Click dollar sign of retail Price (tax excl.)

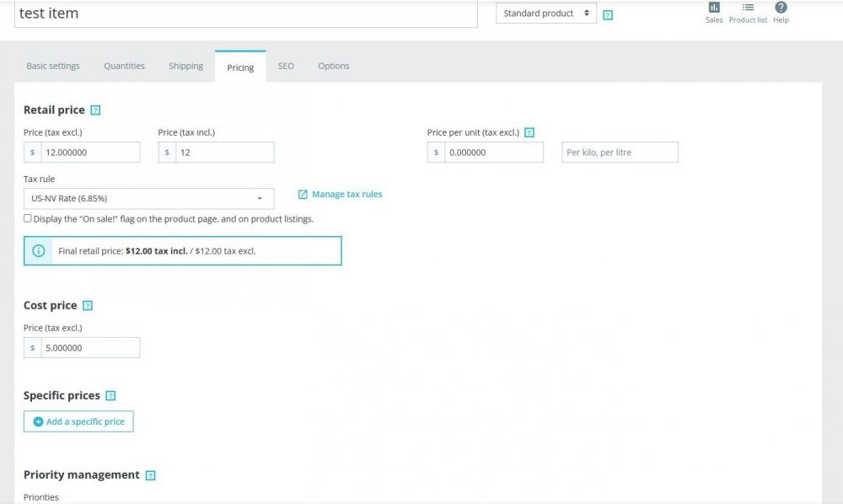click(x=32, y=153)
